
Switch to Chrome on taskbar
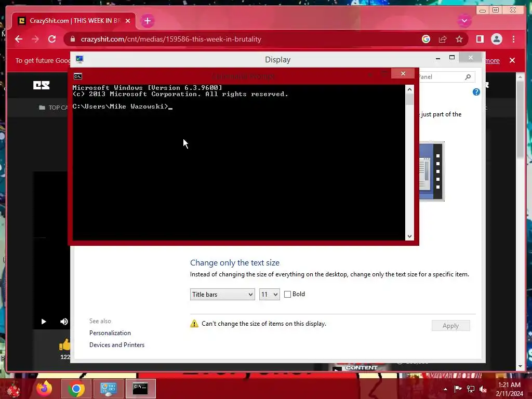(76, 389)
